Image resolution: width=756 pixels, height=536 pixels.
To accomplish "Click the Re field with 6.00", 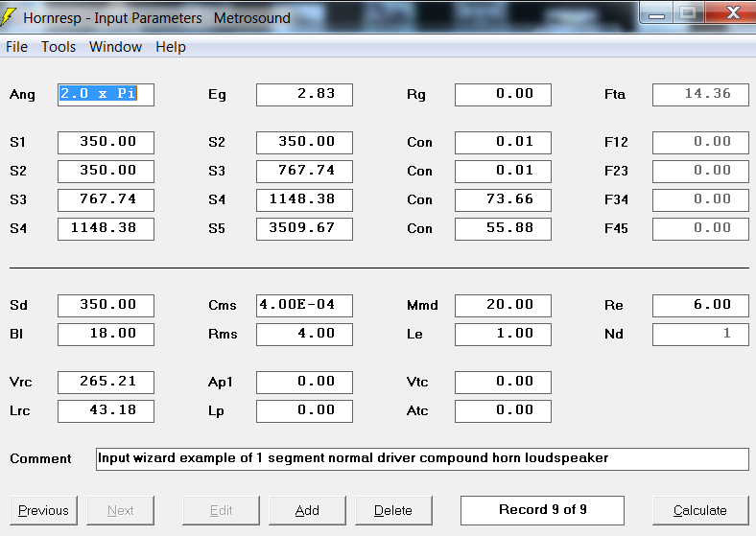I will (x=700, y=306).
